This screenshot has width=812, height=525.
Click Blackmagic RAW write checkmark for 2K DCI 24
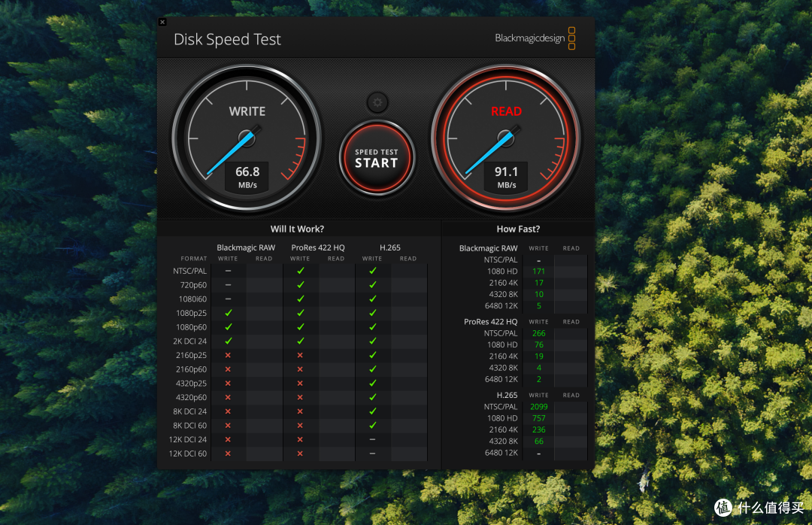click(x=228, y=341)
